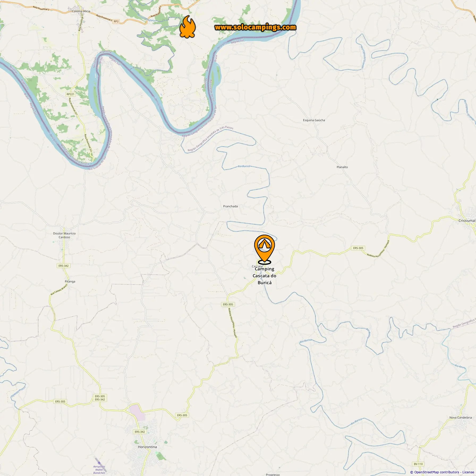This screenshot has width=476, height=476.
Task: Click the combined ERS-305 ERS-342 road shield
Action: 100,398
